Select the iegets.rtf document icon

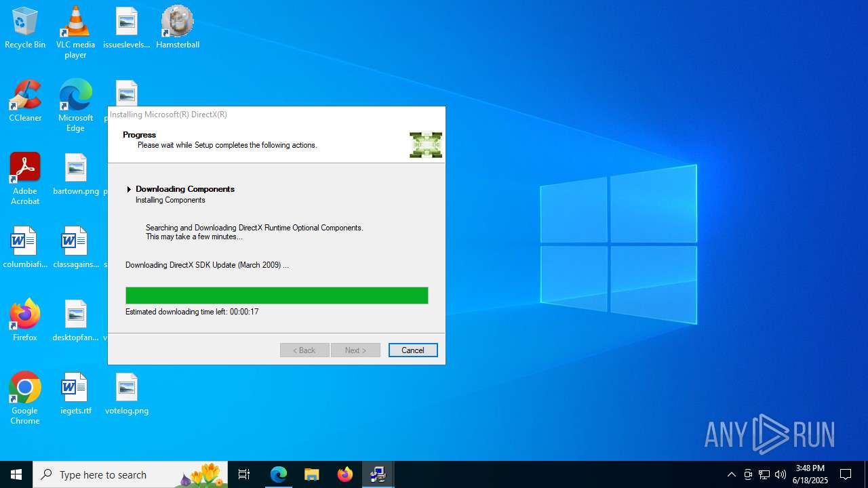(76, 394)
